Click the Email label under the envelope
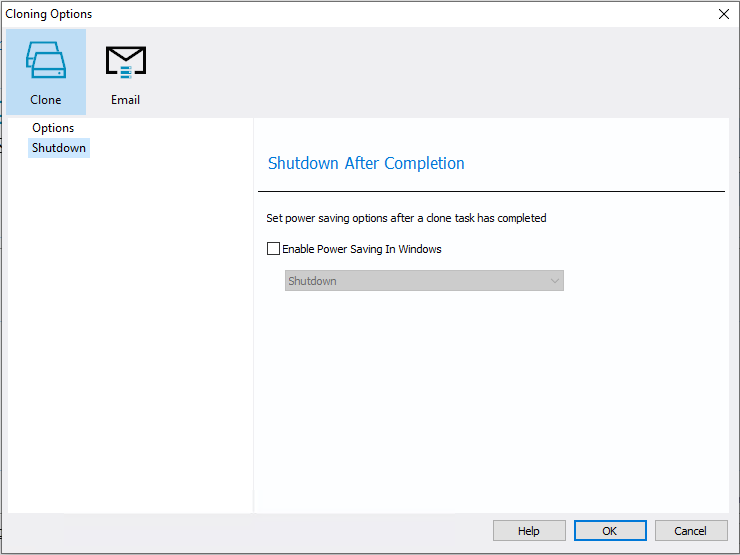Image resolution: width=740 pixels, height=555 pixels. [x=126, y=100]
